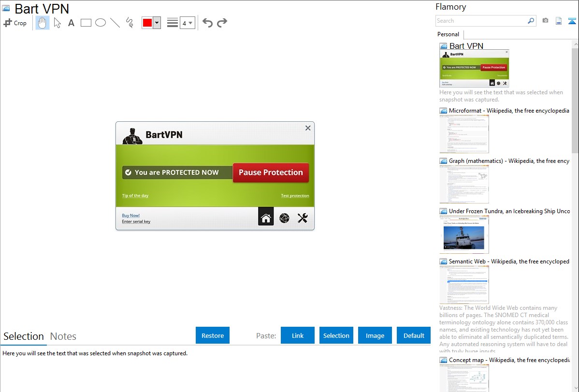Select the Concept map Wikipedia entry title

[x=509, y=360]
